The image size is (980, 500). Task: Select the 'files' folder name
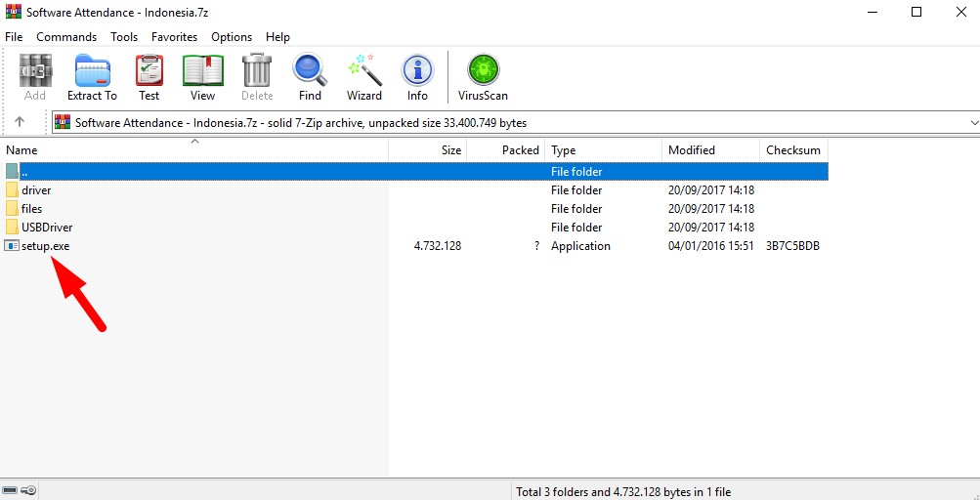32,209
